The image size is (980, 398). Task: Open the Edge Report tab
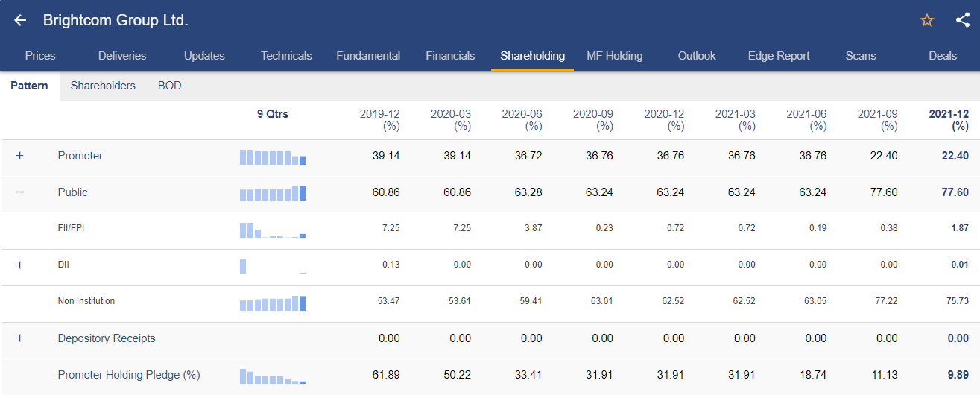[x=779, y=56]
